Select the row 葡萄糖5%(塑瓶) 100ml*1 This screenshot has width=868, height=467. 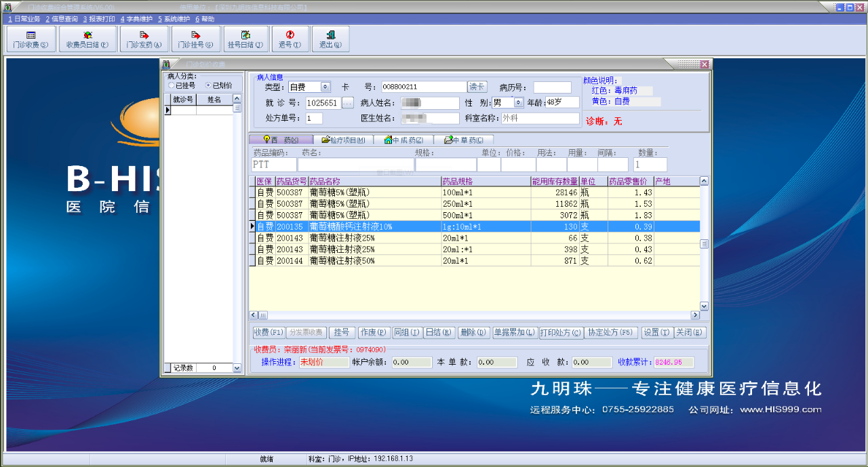[477, 192]
